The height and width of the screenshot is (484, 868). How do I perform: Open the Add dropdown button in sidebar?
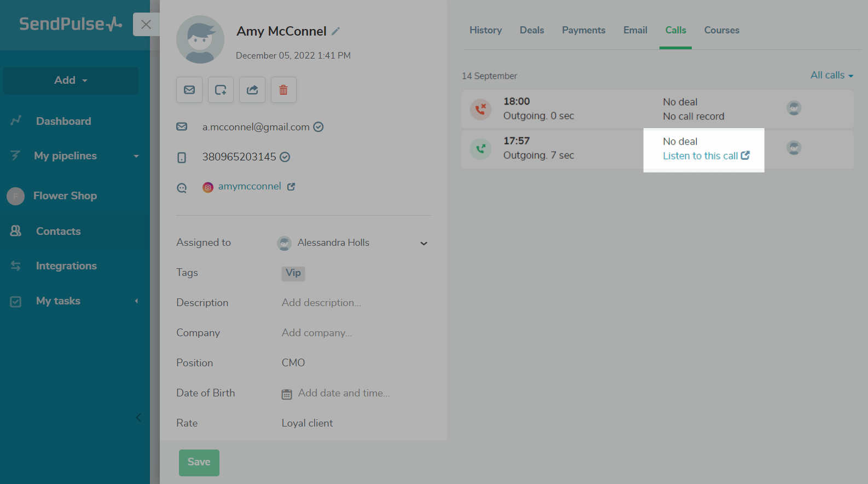(71, 80)
